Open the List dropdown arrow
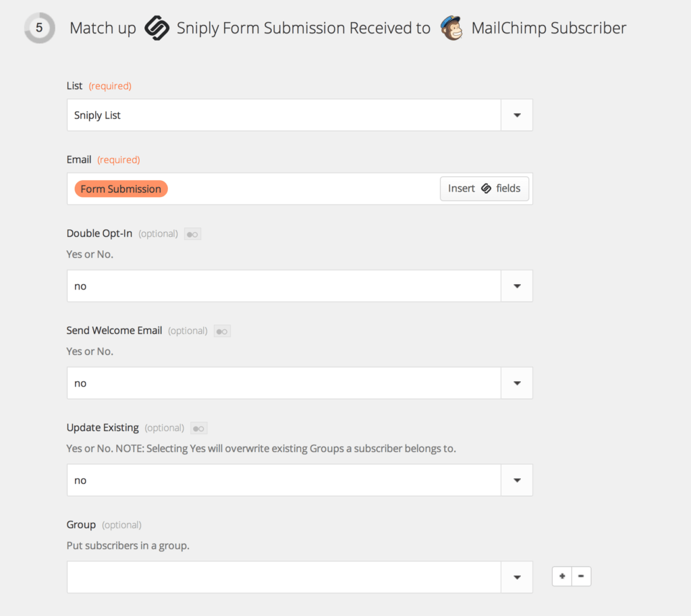The height and width of the screenshot is (616, 691). coord(517,115)
